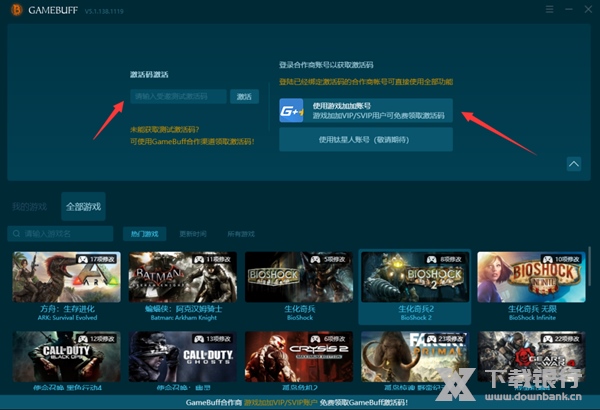Minimize the GameBuff window
This screenshot has width=600, height=410.
[x=569, y=9]
